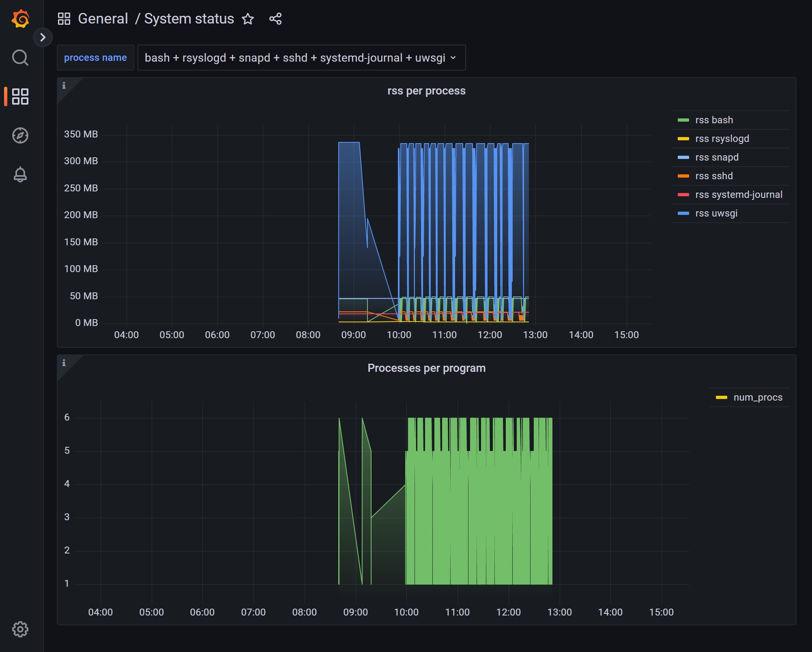The width and height of the screenshot is (812, 652).
Task: Open the Configuration gear icon
Action: (20, 629)
